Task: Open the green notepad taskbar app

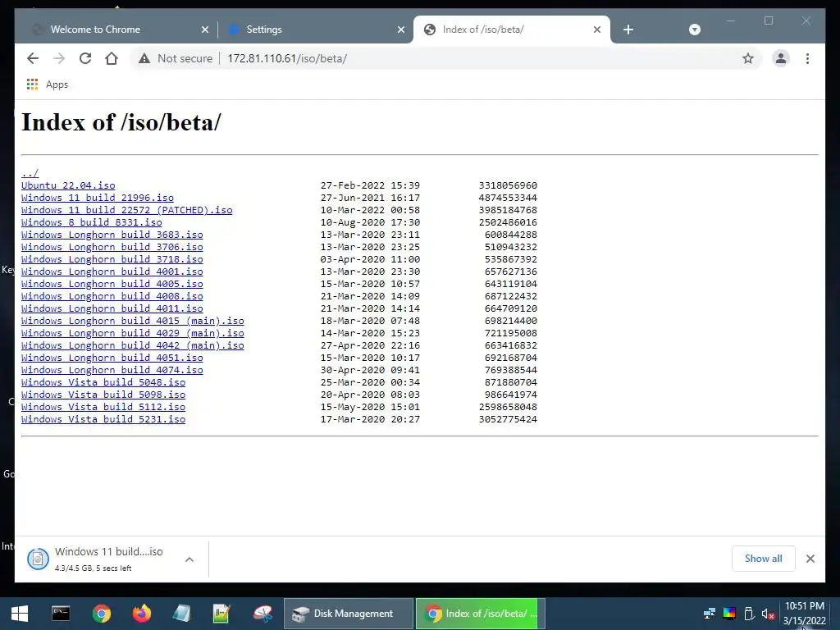Action: [221, 614]
